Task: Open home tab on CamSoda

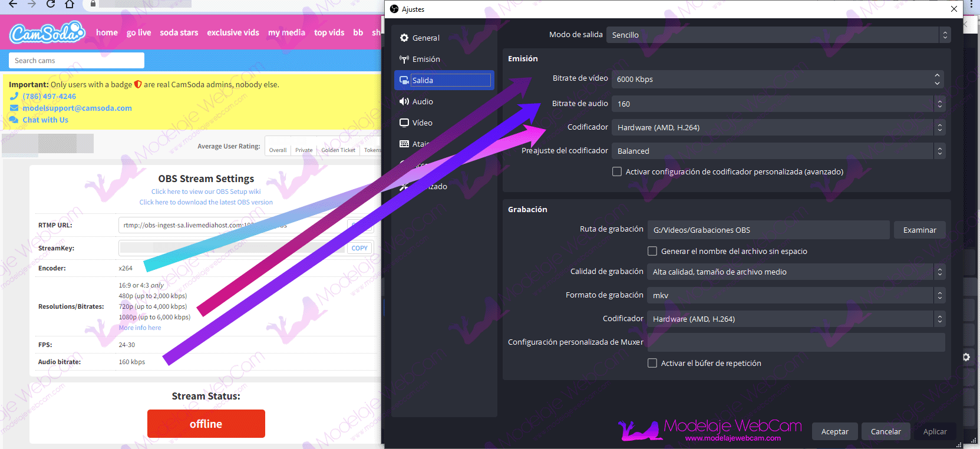Action: tap(107, 32)
